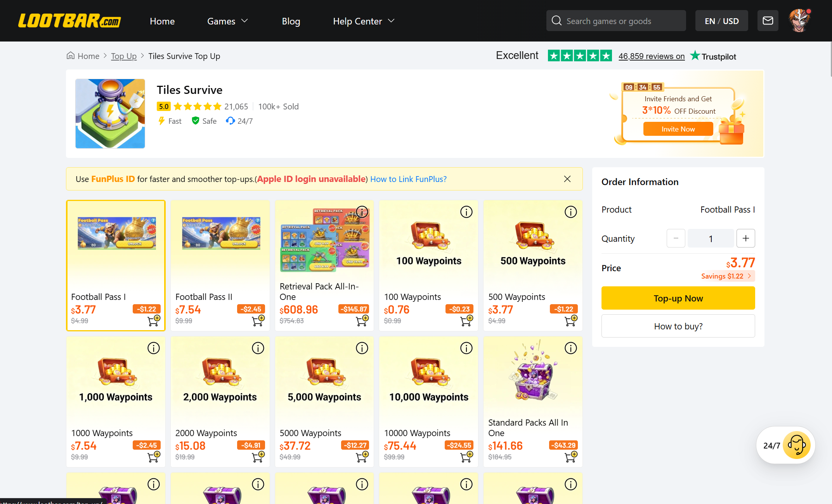
Task: Select the Football Pass I product card
Action: [116, 265]
